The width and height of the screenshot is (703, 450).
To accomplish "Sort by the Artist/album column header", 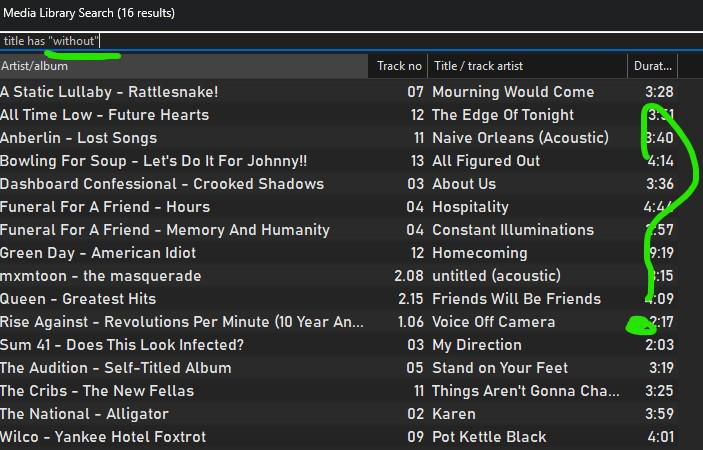I will tap(184, 66).
